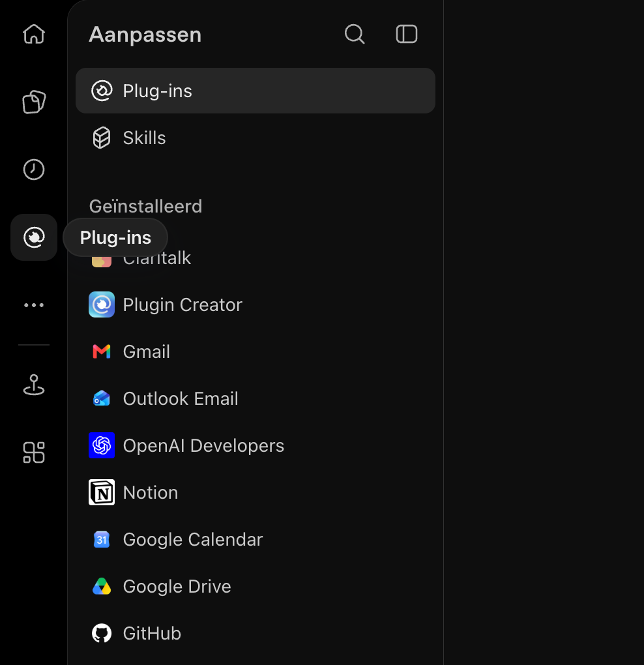Click the Google Drive logo icon
Screen dimensions: 644x665
(102, 587)
